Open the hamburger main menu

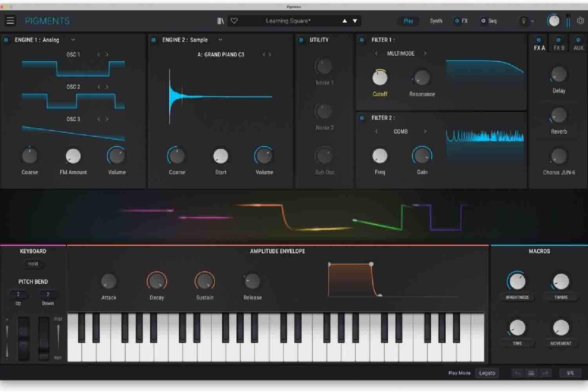(10, 20)
